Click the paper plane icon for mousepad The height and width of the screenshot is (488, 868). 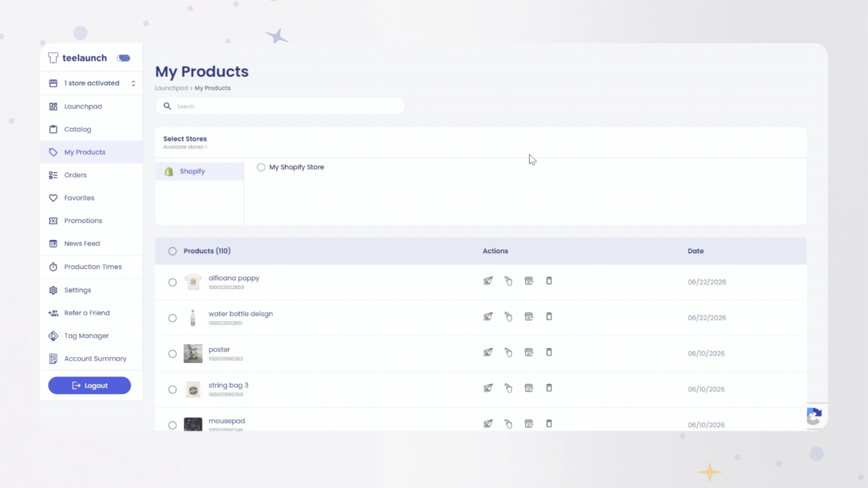pyautogui.click(x=488, y=424)
